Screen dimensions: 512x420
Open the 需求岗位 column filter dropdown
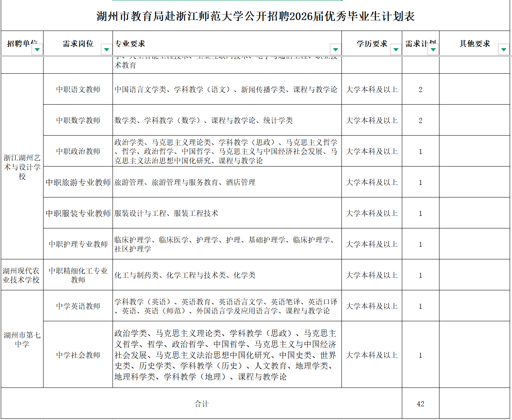pyautogui.click(x=106, y=50)
